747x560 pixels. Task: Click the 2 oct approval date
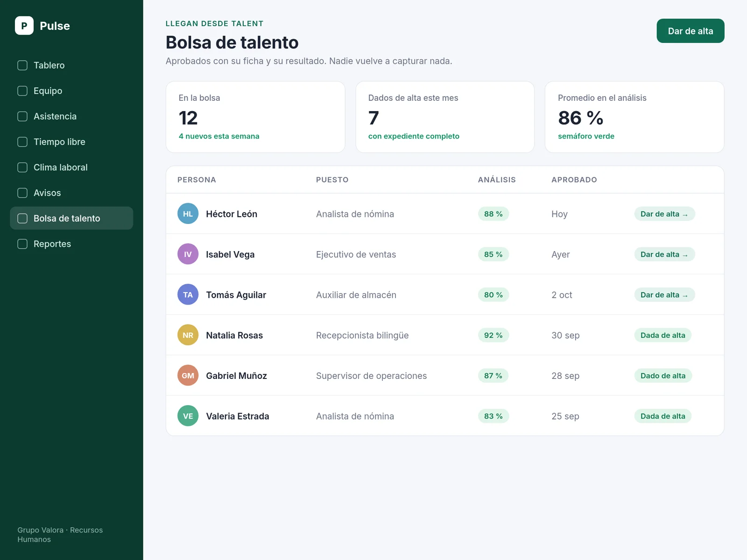point(562,295)
